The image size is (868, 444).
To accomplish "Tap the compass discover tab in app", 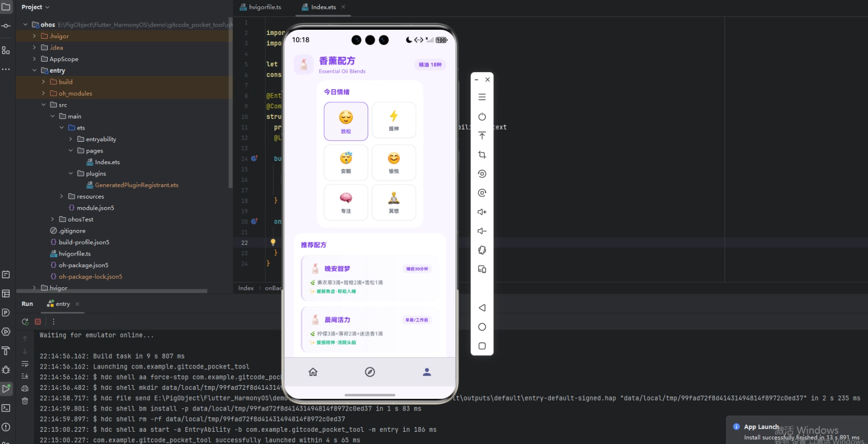I will (x=370, y=372).
